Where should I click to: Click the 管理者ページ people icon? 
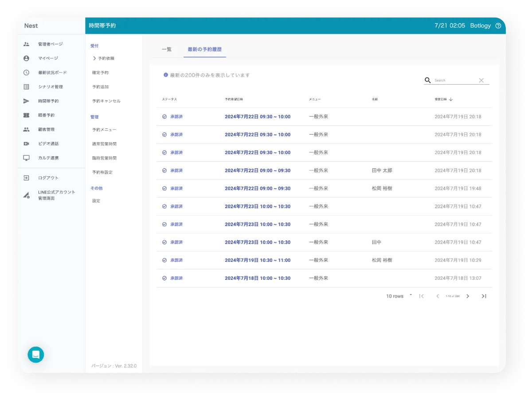coord(26,44)
